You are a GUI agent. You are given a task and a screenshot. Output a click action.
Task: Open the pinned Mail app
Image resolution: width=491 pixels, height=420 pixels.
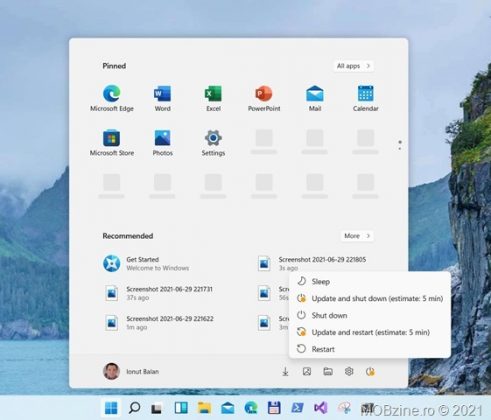click(315, 98)
